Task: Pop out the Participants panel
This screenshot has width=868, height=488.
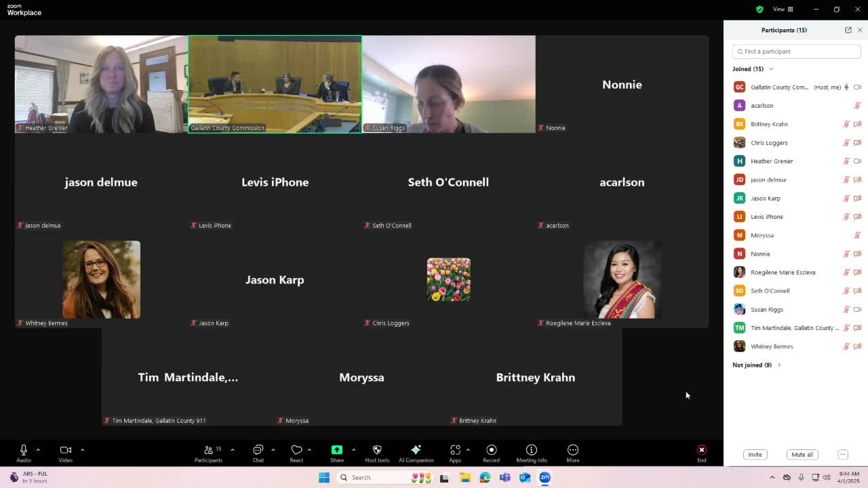Action: coord(848,30)
